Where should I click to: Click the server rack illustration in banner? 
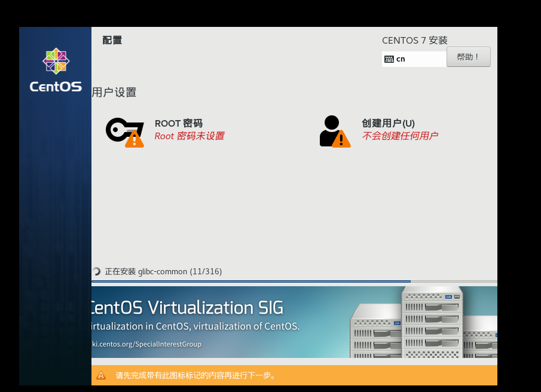click(x=424, y=322)
